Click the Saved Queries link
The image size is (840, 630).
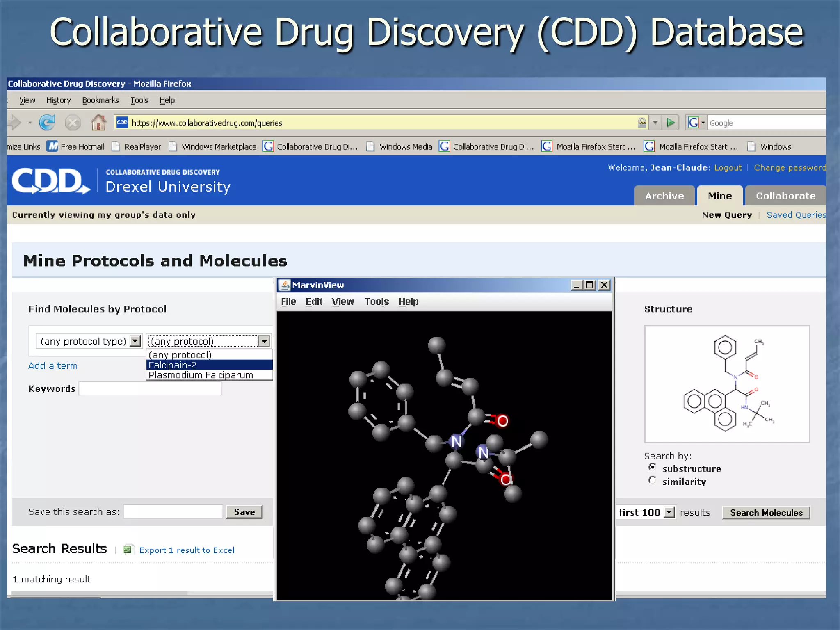click(796, 215)
